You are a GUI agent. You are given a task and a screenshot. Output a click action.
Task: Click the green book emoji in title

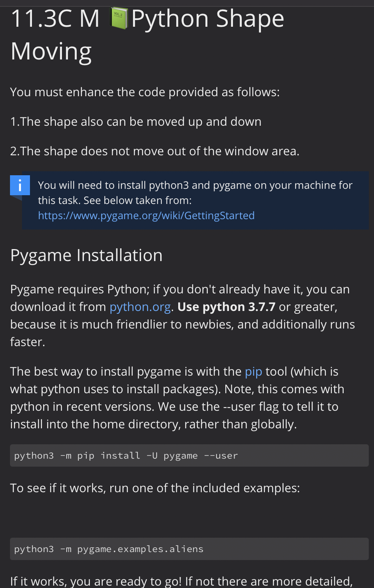119,19
